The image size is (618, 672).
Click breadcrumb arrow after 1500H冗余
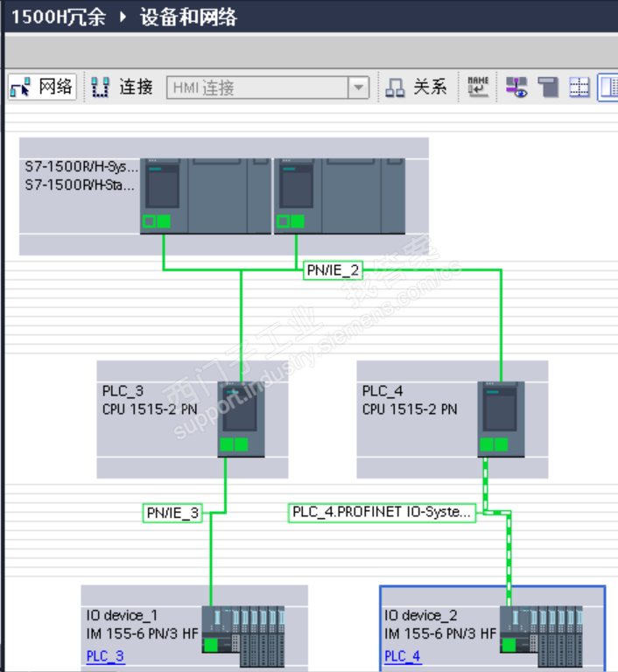(123, 17)
